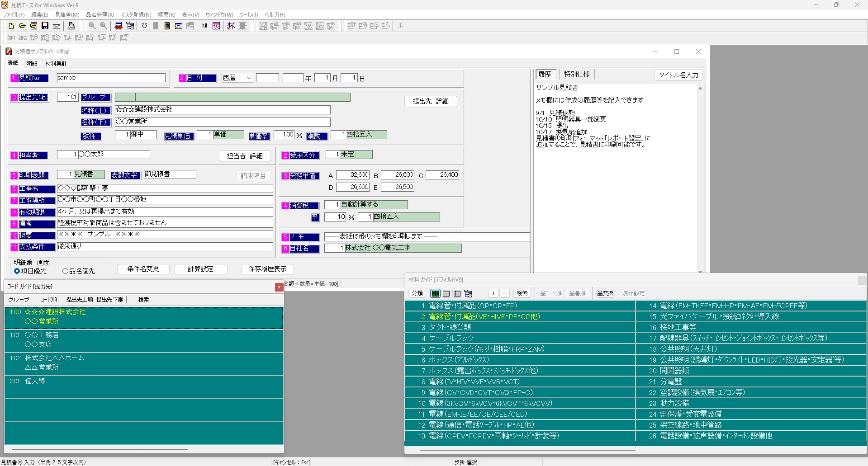Switch to the 特別仕様 tab
The height and width of the screenshot is (466, 868).
[577, 74]
